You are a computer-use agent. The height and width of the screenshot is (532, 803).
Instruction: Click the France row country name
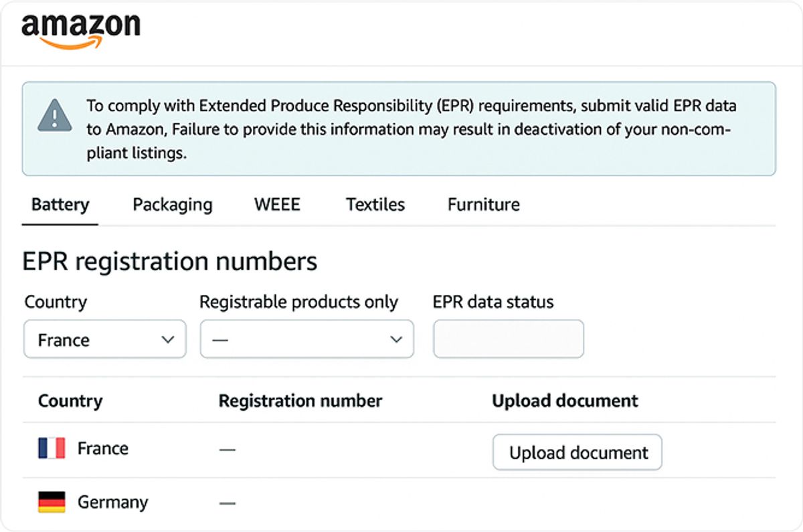coord(103,448)
